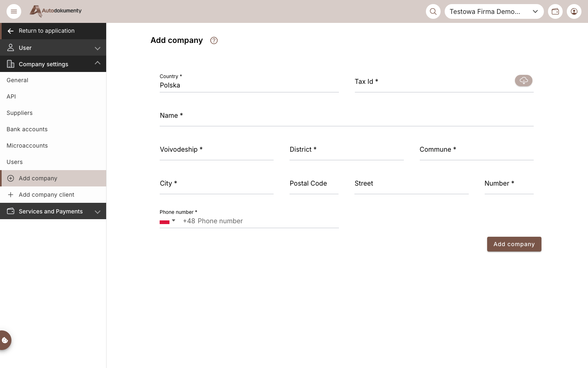Open the Testowa Firma Demo company selector
The width and height of the screenshot is (588, 368).
tap(494, 11)
